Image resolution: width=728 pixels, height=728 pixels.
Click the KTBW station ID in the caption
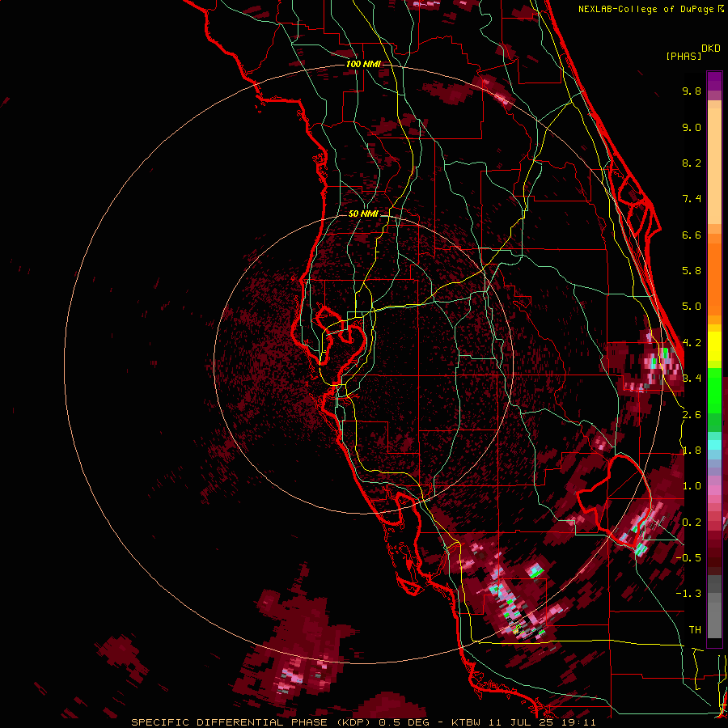[x=467, y=722]
